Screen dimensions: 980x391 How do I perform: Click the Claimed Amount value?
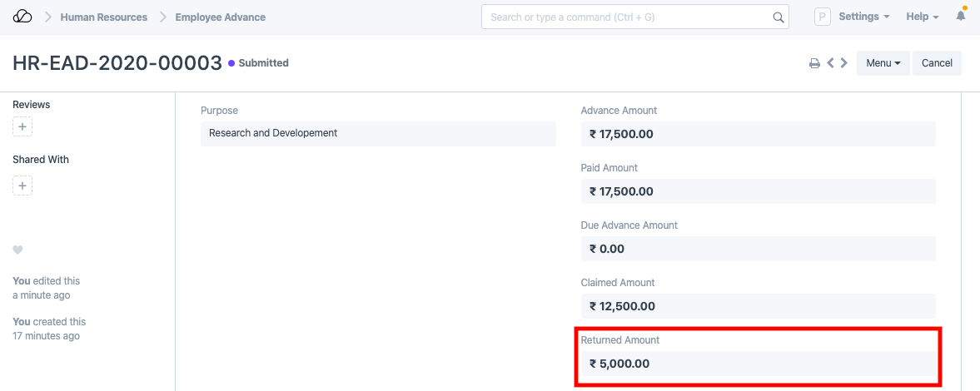point(758,306)
